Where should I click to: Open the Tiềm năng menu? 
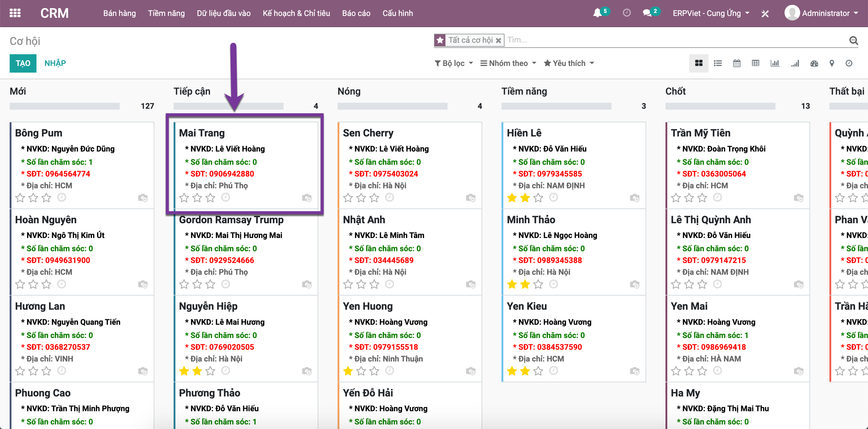pos(166,13)
